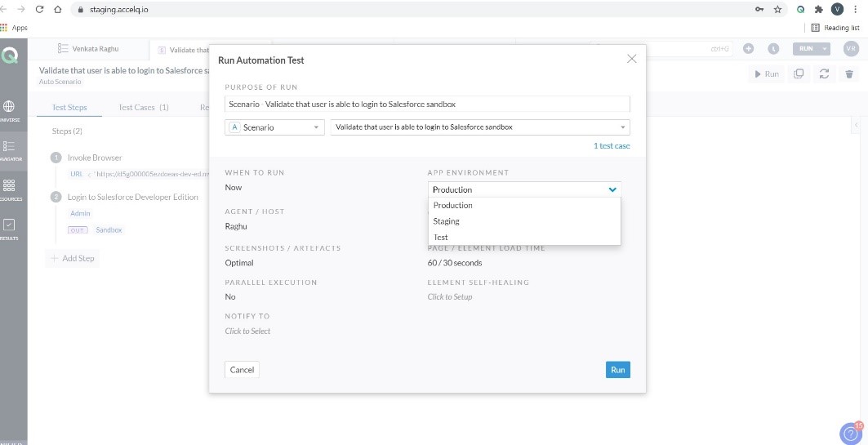This screenshot has height=445, width=868.
Task: Click the delete trash icon
Action: click(x=849, y=73)
